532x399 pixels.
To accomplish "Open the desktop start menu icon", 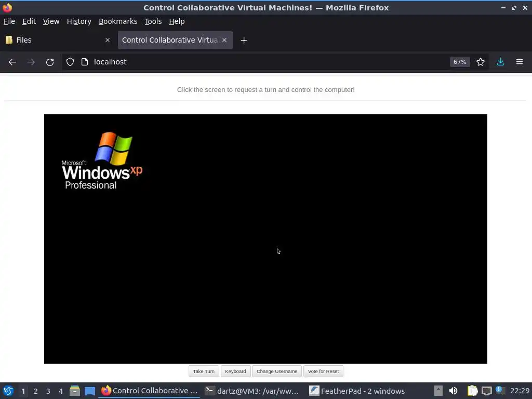I will pos(8,391).
